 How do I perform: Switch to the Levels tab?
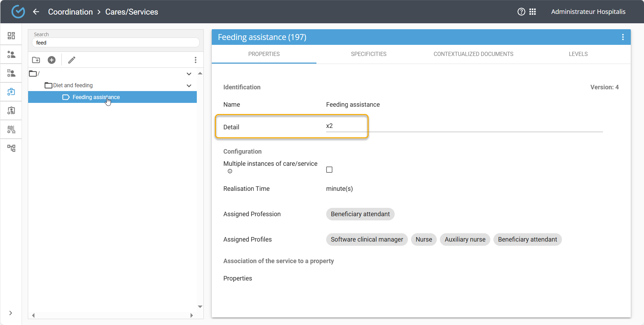(x=578, y=54)
